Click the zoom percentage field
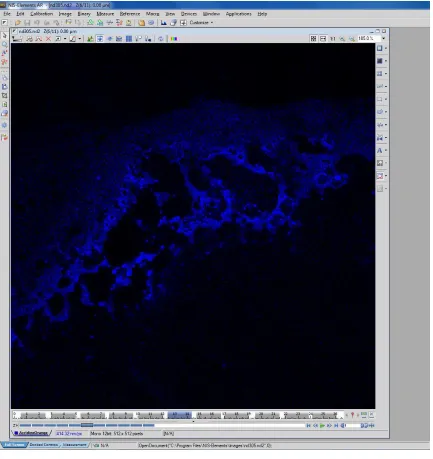The image size is (433, 459). point(369,38)
